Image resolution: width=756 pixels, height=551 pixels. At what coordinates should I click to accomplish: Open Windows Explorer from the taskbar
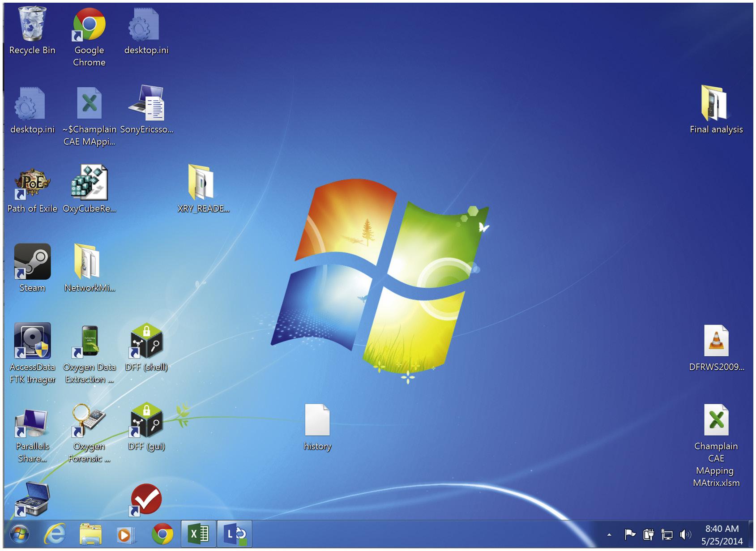91,534
